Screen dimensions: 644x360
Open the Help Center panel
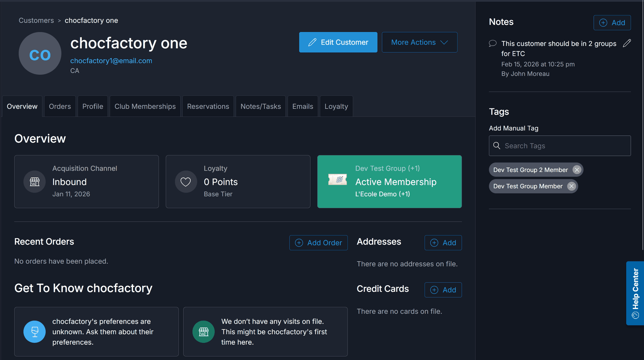(635, 293)
